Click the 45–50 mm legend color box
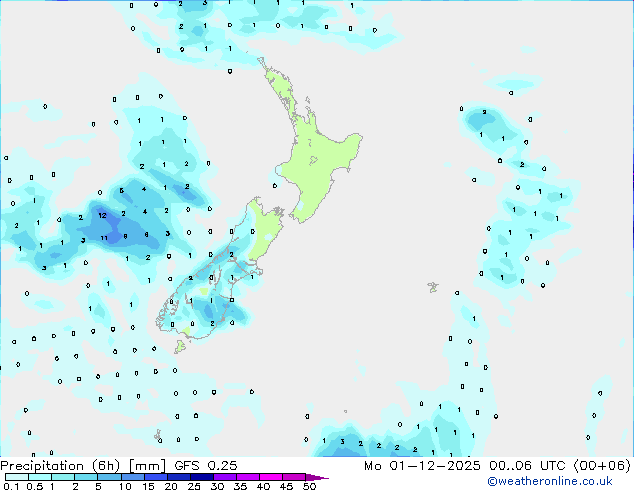This screenshot has height=490, width=634. click(x=294, y=477)
